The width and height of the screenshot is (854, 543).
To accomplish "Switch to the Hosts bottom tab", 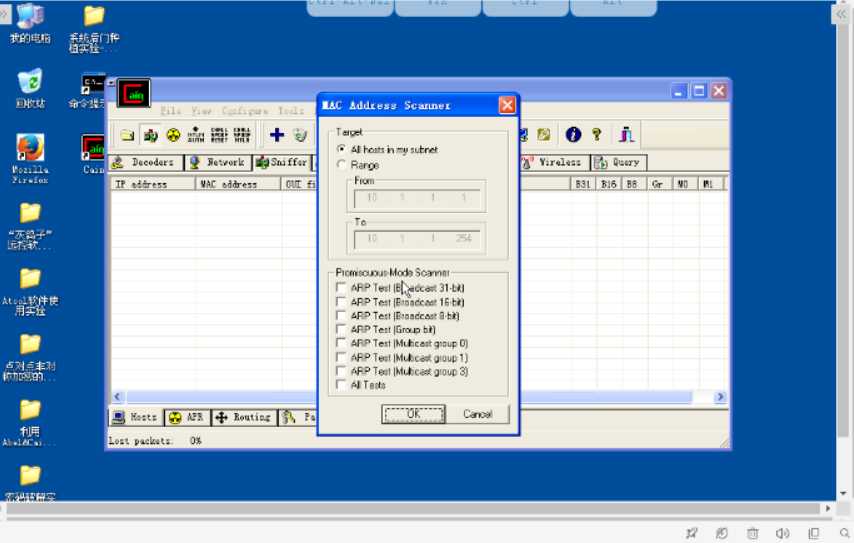I will tap(135, 417).
